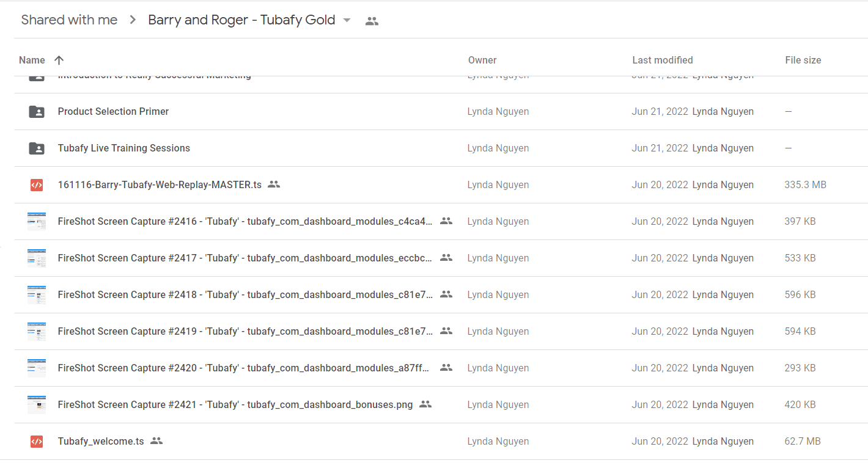This screenshot has height=463, width=868.
Task: Click the 397 KB file size value
Action: point(800,221)
